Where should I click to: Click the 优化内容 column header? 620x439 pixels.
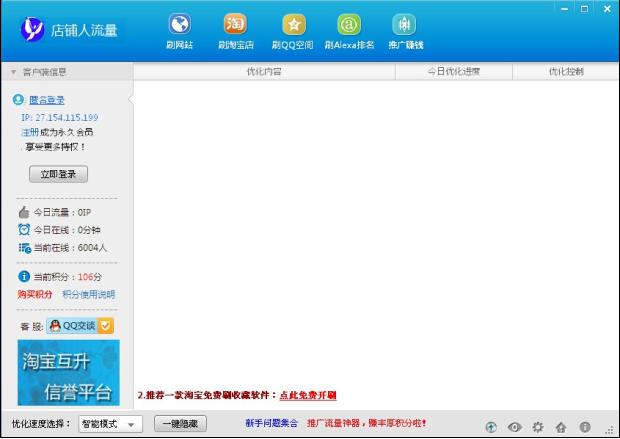click(264, 72)
